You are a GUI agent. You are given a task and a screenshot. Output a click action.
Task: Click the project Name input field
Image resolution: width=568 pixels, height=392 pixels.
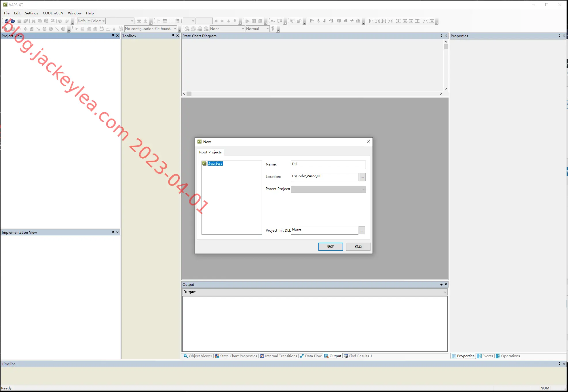click(x=328, y=165)
